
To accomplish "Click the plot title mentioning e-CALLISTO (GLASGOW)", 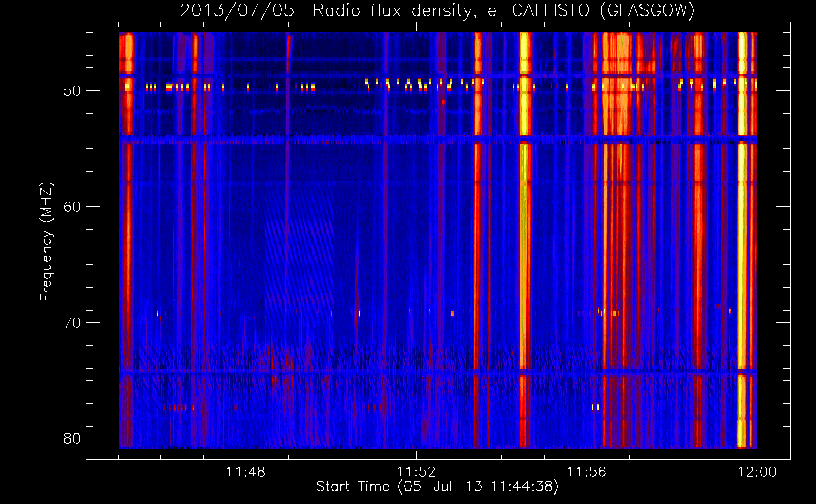I will (438, 10).
